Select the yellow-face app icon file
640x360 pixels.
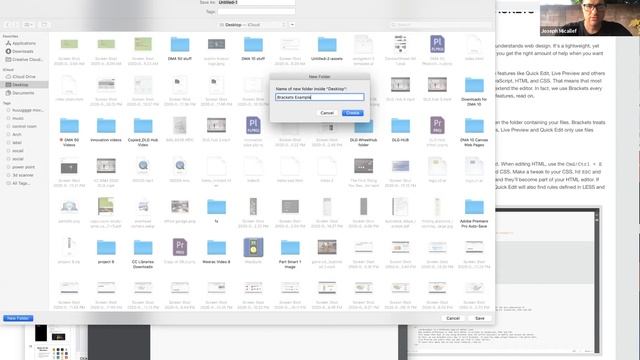253,251
